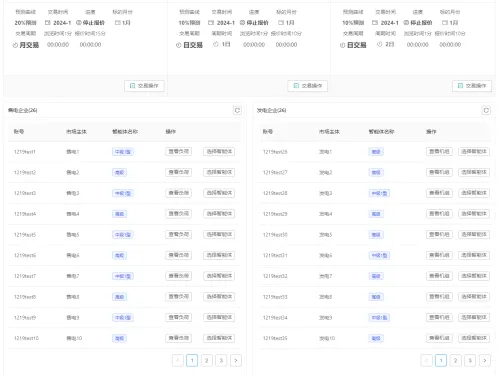Image resolution: width=500 pixels, height=375 pixels.
Task: Click clock icon beside 1日 cycle time
Action: (x=216, y=44)
